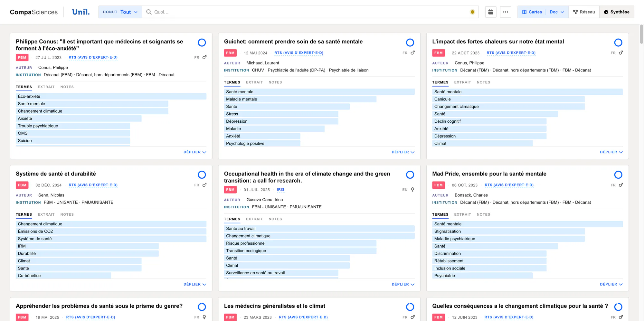Select circle on Mad Pride card

click(x=618, y=175)
